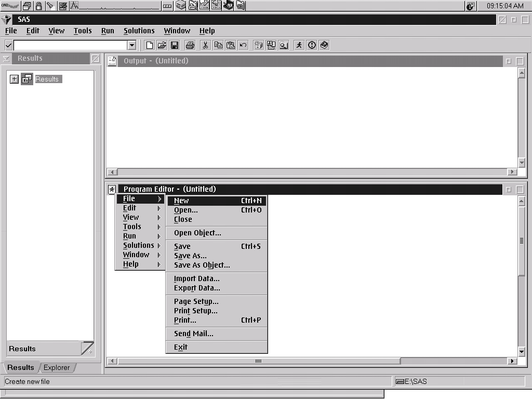This screenshot has height=399, width=532.
Task: Click the New document toolbar icon
Action: coord(149,45)
